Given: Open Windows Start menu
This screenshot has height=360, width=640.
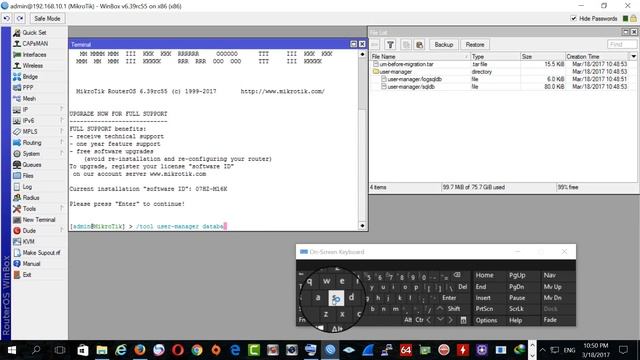Looking at the screenshot, I should tap(11, 350).
